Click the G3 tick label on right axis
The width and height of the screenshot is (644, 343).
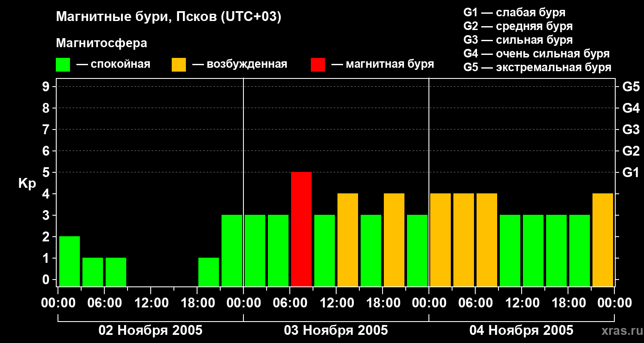[631, 129]
